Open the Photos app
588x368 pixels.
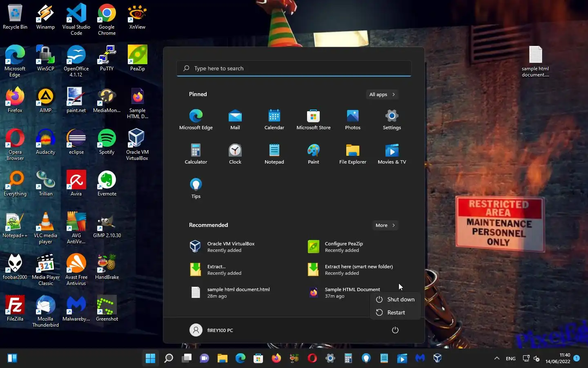click(353, 120)
